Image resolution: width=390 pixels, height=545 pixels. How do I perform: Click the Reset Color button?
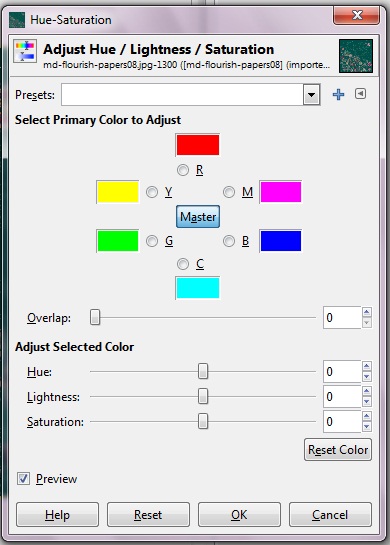[338, 450]
